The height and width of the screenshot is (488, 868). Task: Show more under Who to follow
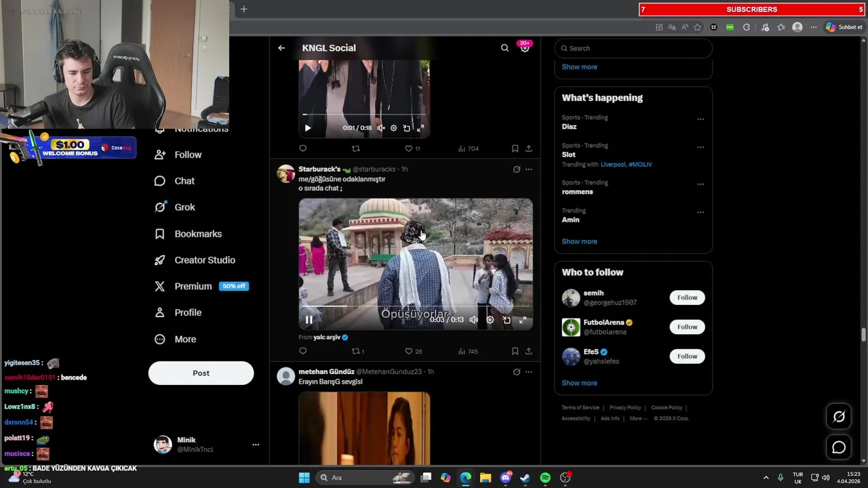[579, 383]
